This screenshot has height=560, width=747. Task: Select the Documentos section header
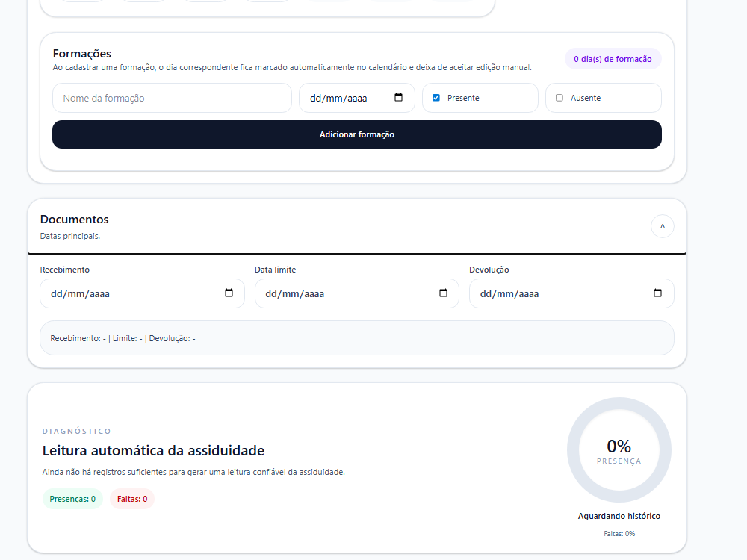click(x=74, y=219)
